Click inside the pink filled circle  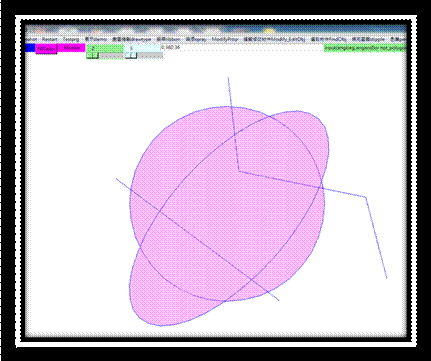coord(227,203)
